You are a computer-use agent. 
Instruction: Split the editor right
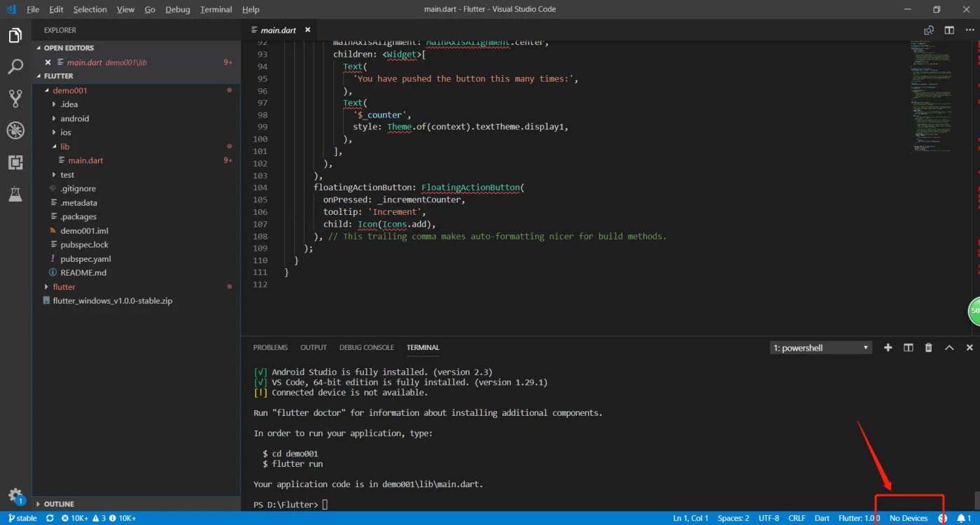click(949, 30)
